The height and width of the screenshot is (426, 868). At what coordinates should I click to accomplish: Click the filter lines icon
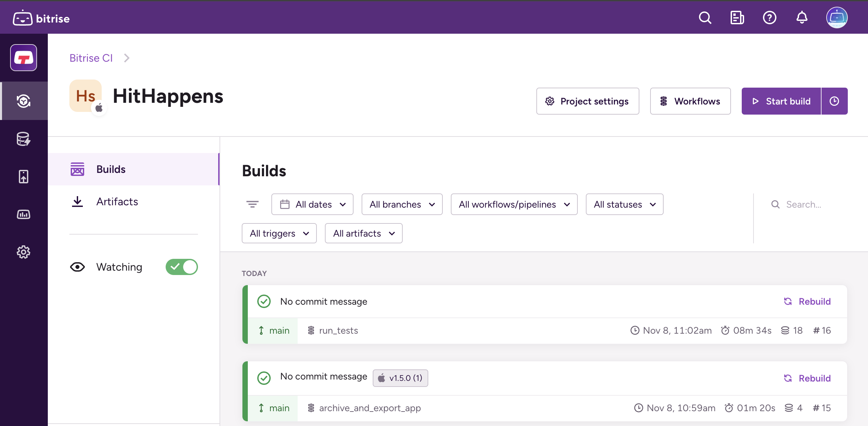(x=253, y=204)
